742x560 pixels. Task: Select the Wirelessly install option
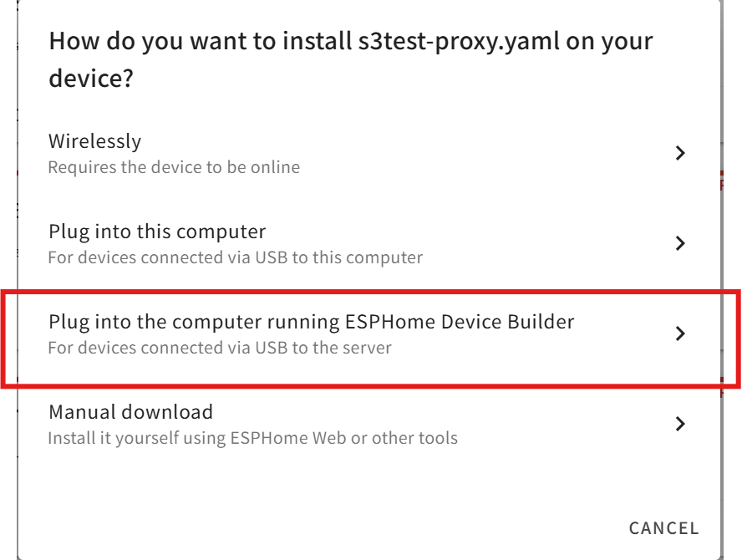coord(334,153)
